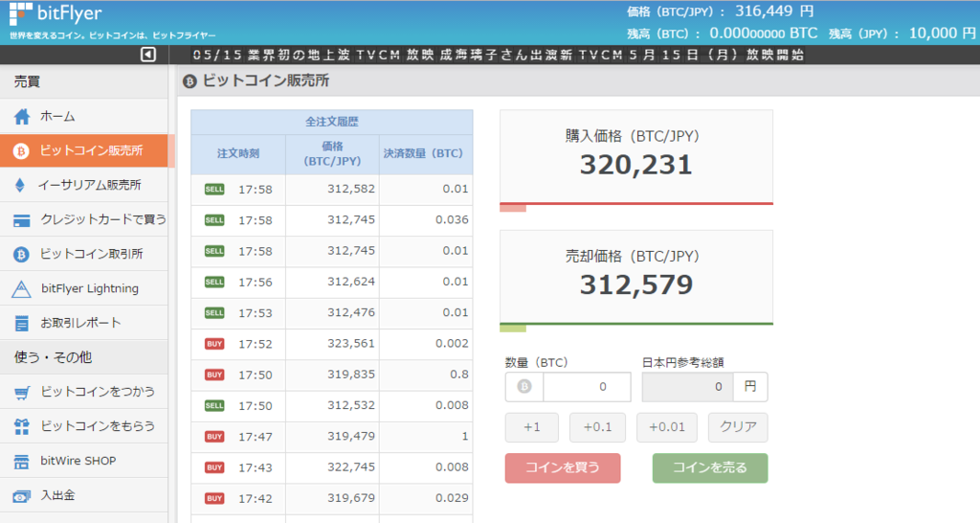Open 入出金 menu item
The image size is (980, 523).
(x=84, y=495)
